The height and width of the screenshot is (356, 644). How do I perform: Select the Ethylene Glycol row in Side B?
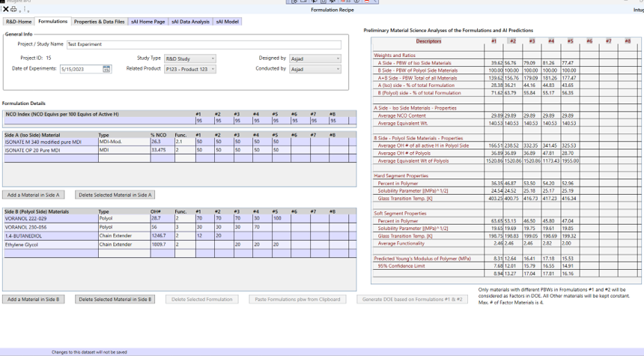tap(49, 244)
